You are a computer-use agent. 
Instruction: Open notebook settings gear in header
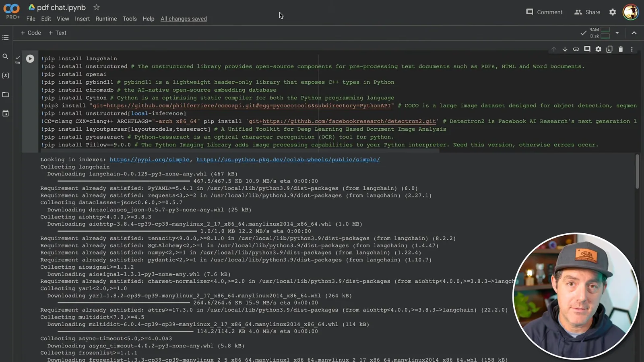pyautogui.click(x=613, y=12)
